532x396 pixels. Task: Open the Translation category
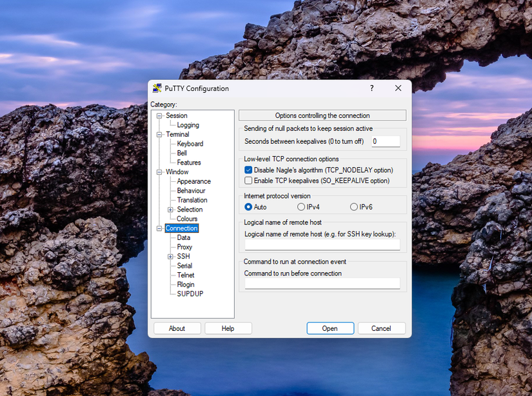(x=192, y=200)
